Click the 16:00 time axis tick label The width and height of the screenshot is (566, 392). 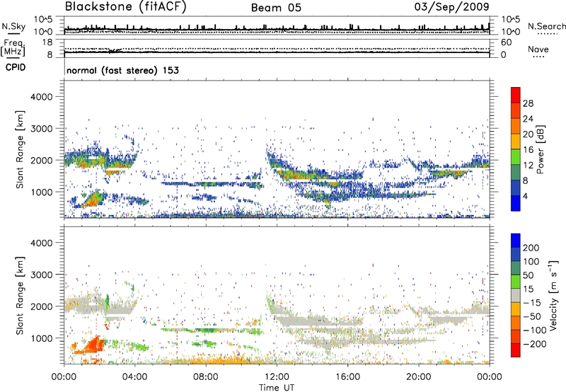click(x=347, y=377)
